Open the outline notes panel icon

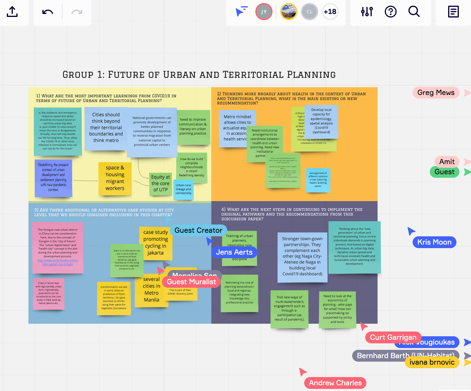pyautogui.click(x=453, y=12)
